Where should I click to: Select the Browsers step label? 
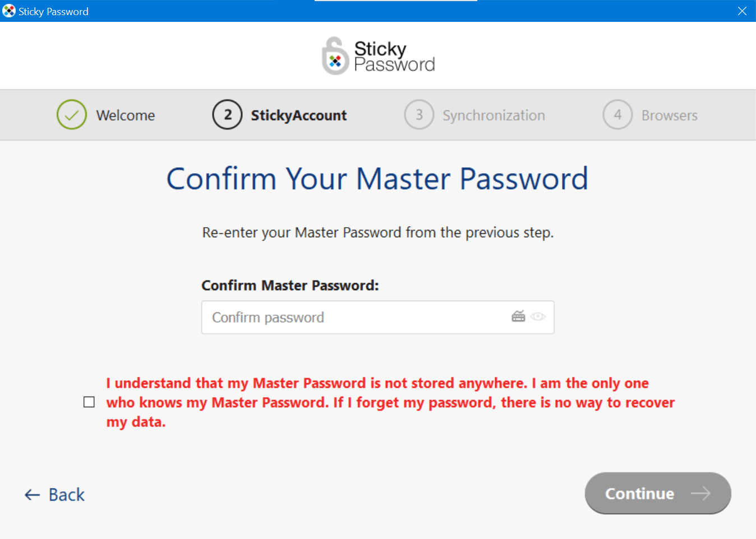tap(670, 116)
